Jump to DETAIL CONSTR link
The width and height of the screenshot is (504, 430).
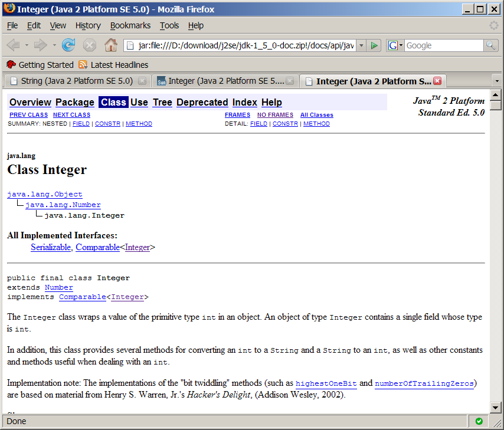[x=286, y=124]
